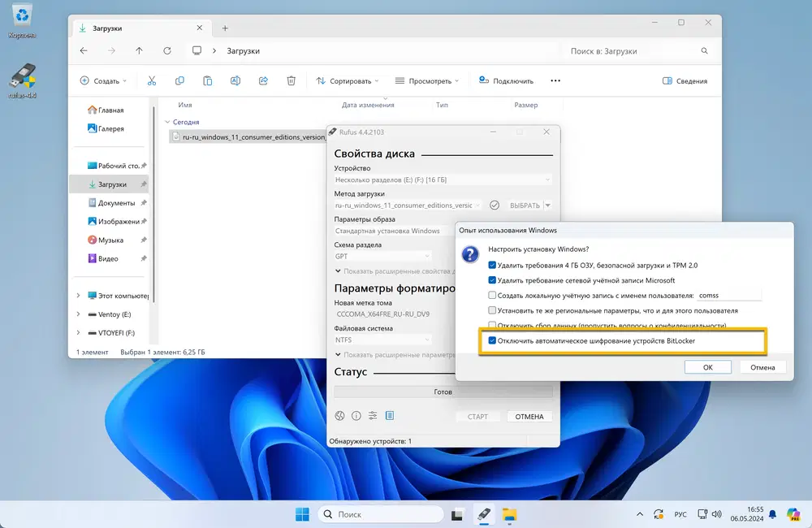Screen dimensions: 812x528
Task: Open the Создать dropdown menu
Action: click(104, 81)
